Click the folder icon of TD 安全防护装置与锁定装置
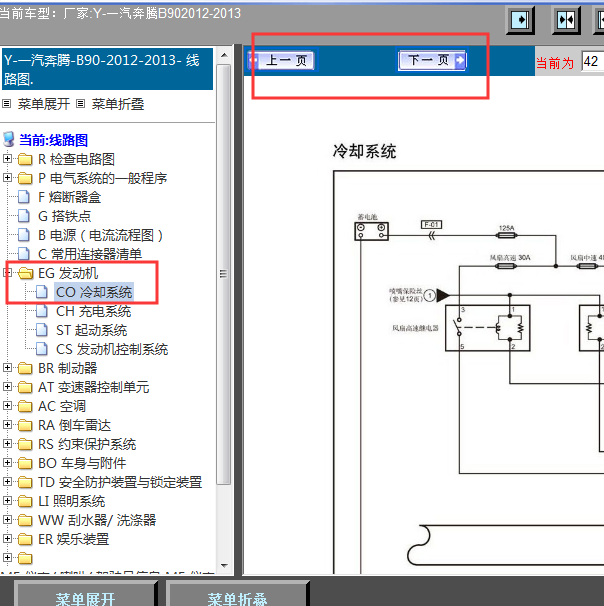The height and width of the screenshot is (606, 604). (25, 482)
